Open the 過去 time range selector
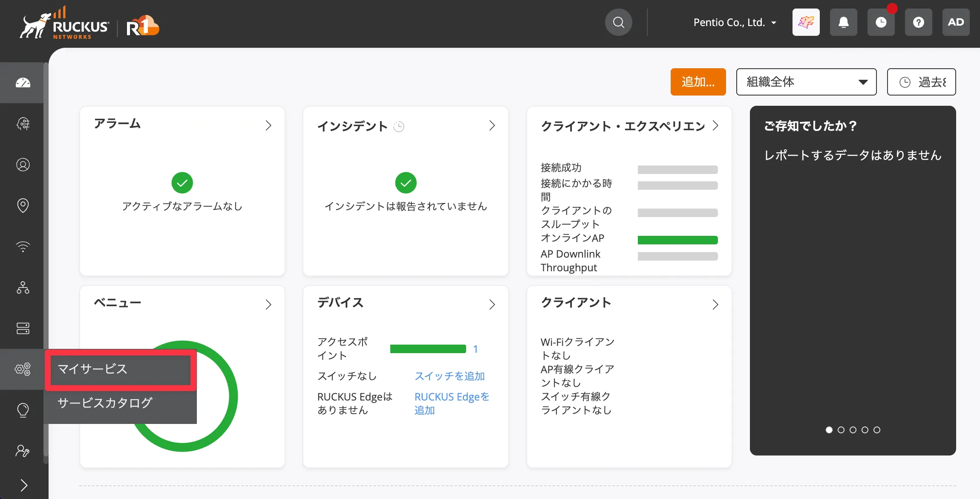Image resolution: width=980 pixels, height=499 pixels. 921,82
